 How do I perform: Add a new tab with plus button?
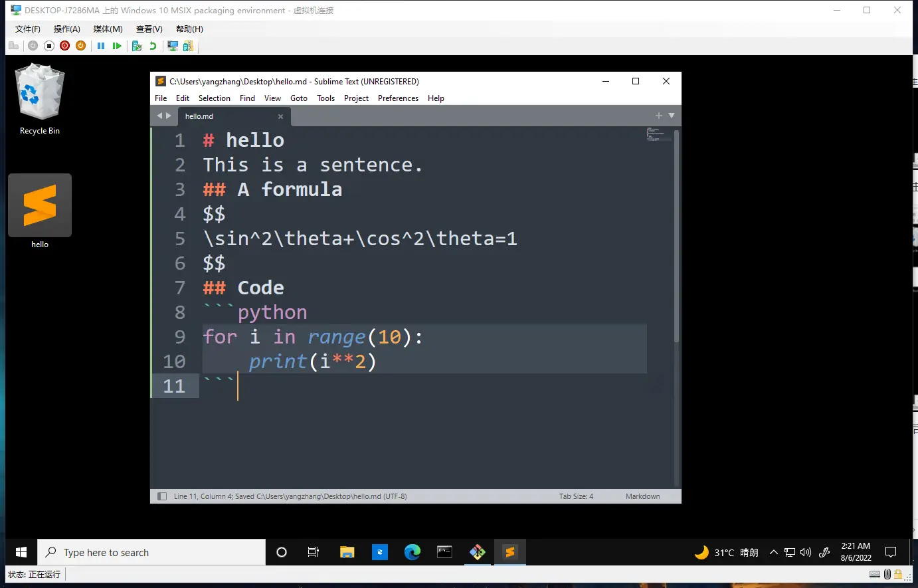pos(659,116)
